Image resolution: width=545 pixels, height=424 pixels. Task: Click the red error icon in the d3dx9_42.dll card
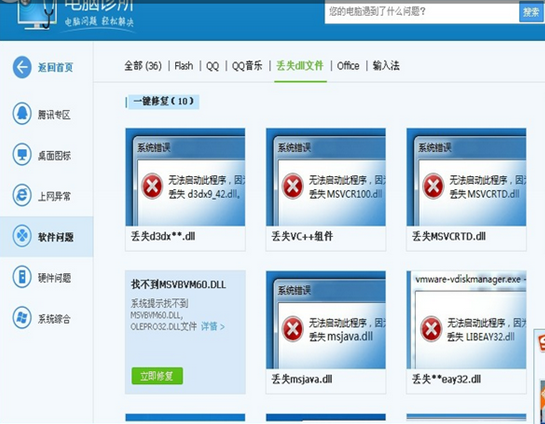point(152,186)
